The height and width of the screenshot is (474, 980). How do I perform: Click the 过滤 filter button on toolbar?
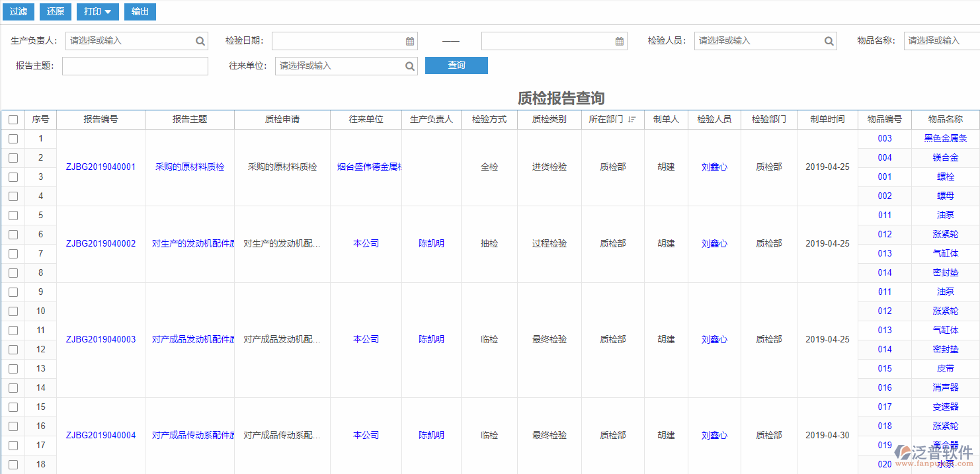(x=18, y=11)
